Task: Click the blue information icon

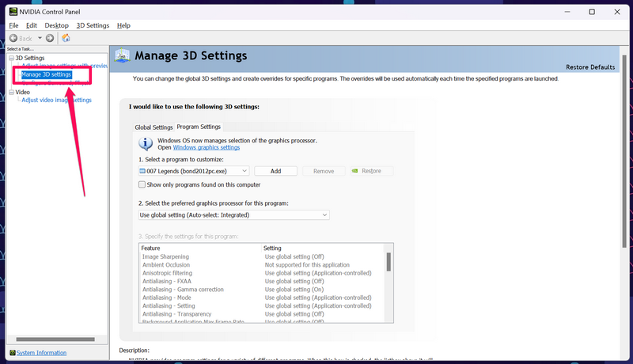Action: point(146,143)
